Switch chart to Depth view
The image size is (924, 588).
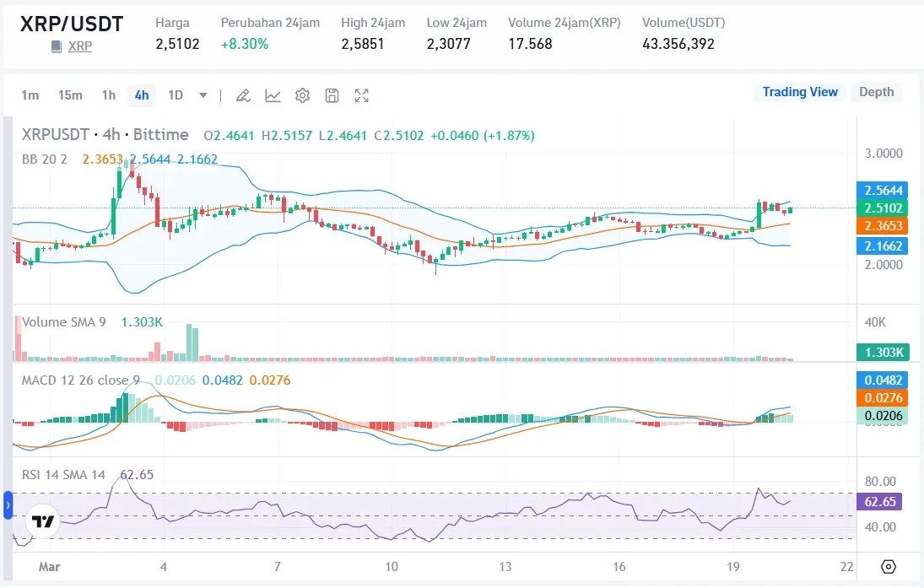[x=876, y=92]
